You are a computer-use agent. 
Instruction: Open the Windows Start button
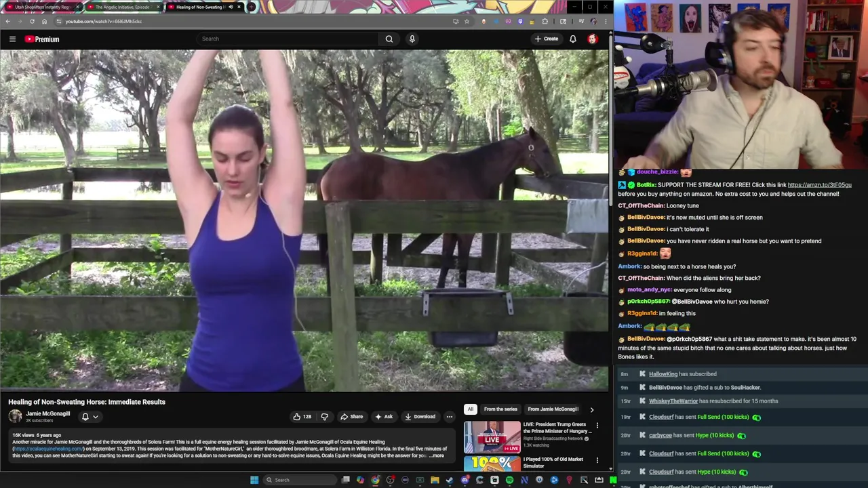pos(254,480)
